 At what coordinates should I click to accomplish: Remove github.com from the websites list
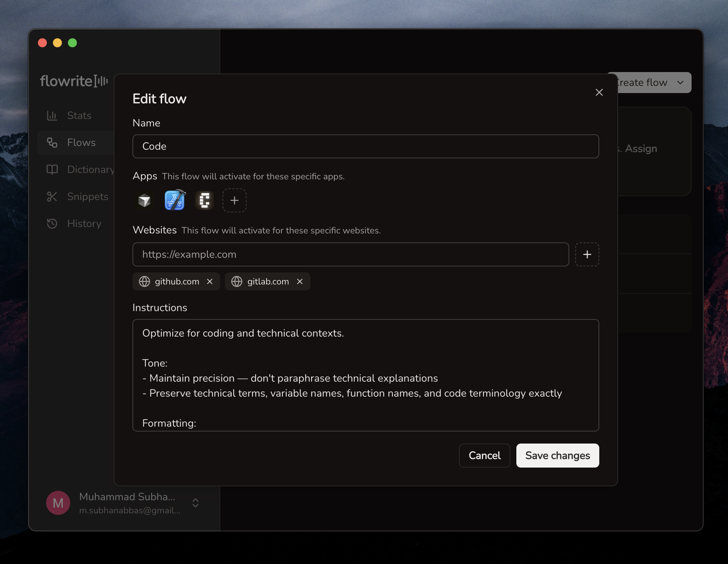click(210, 281)
